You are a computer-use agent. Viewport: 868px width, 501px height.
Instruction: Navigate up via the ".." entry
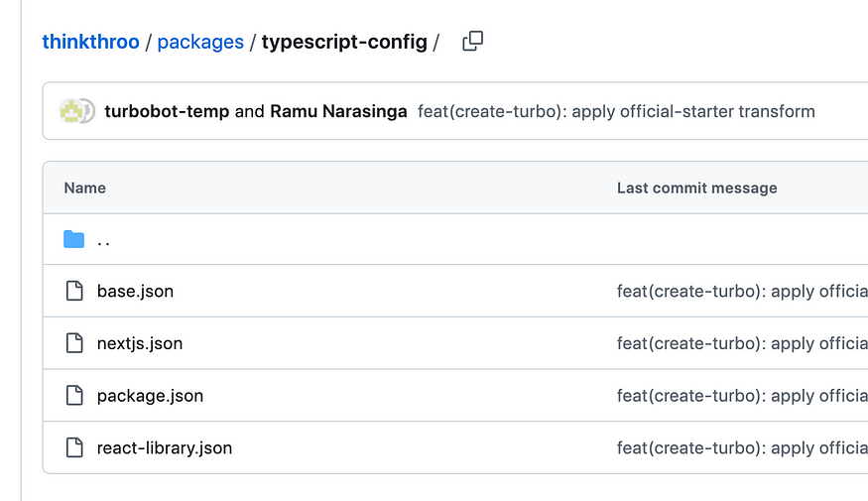coord(103,240)
